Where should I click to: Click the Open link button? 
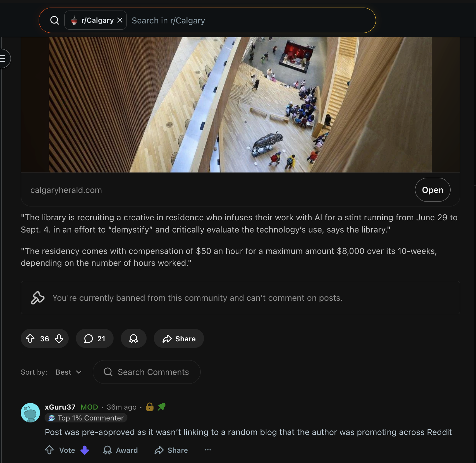coord(432,190)
